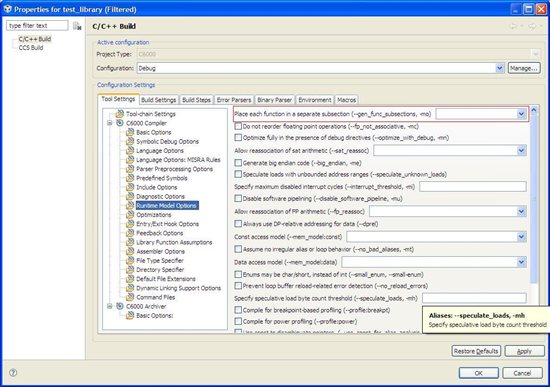
Task: Collapse the C6000 Compiler tree node
Action: (x=110, y=123)
